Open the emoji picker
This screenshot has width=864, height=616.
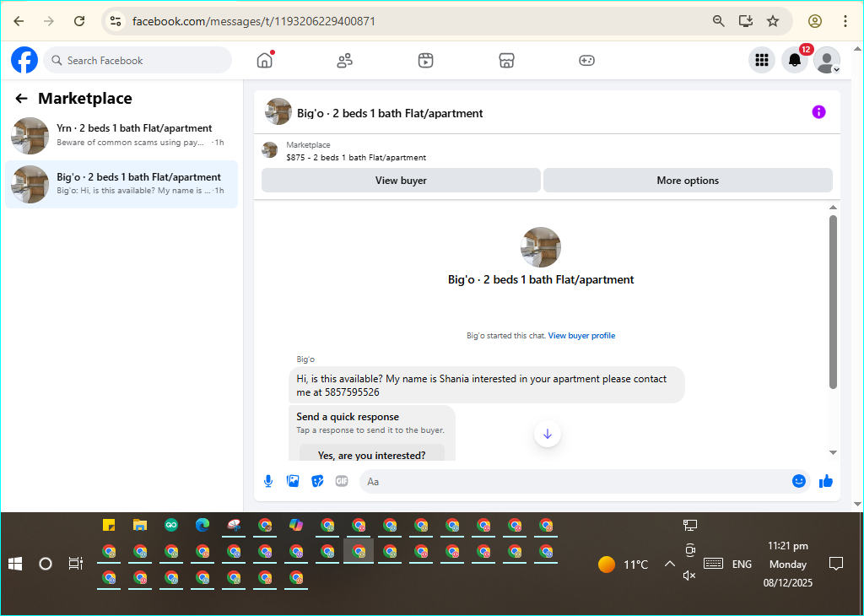pos(798,481)
